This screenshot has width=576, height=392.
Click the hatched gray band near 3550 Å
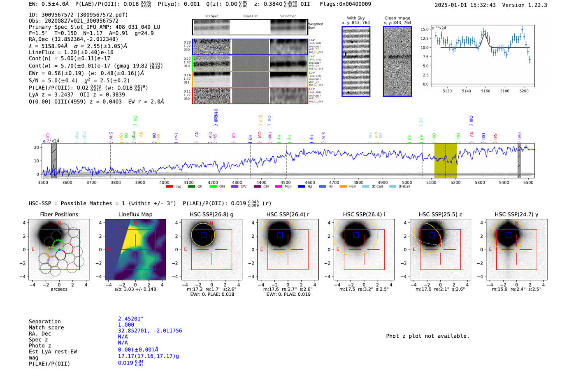pos(54,160)
